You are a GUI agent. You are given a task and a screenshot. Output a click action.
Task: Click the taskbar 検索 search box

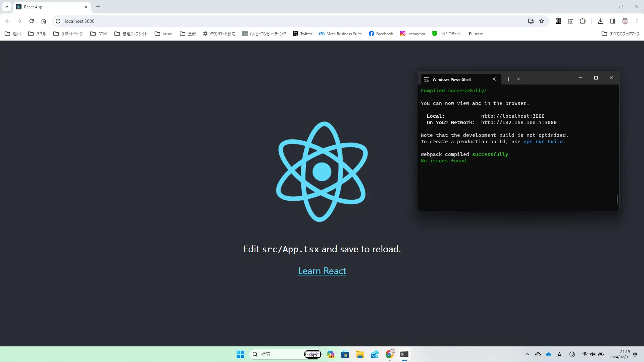coord(285,354)
